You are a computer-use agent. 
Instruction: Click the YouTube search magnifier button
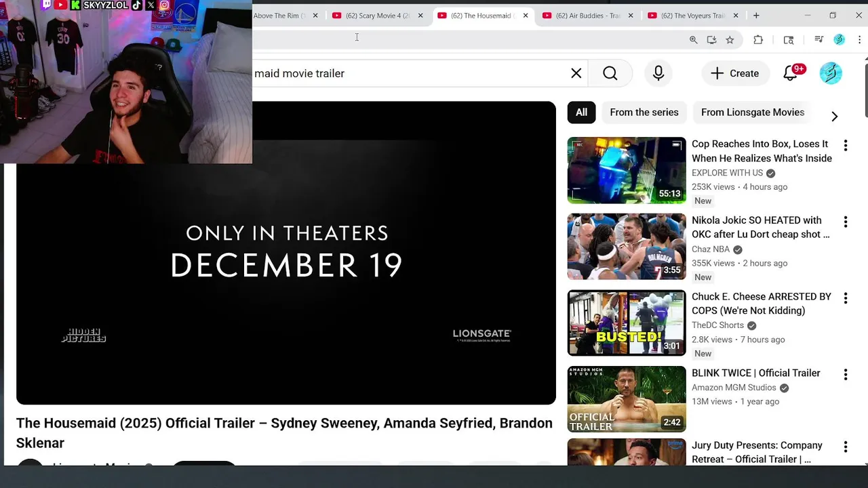coord(610,73)
